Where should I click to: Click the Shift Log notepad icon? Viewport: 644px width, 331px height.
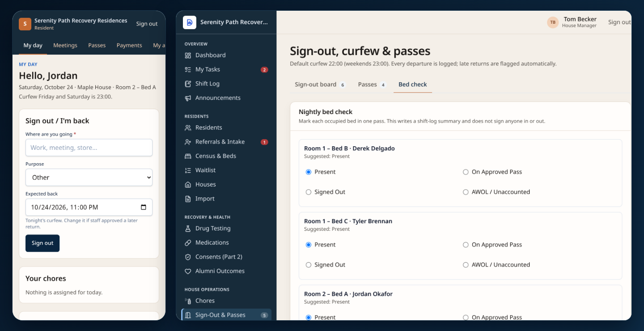tap(188, 84)
